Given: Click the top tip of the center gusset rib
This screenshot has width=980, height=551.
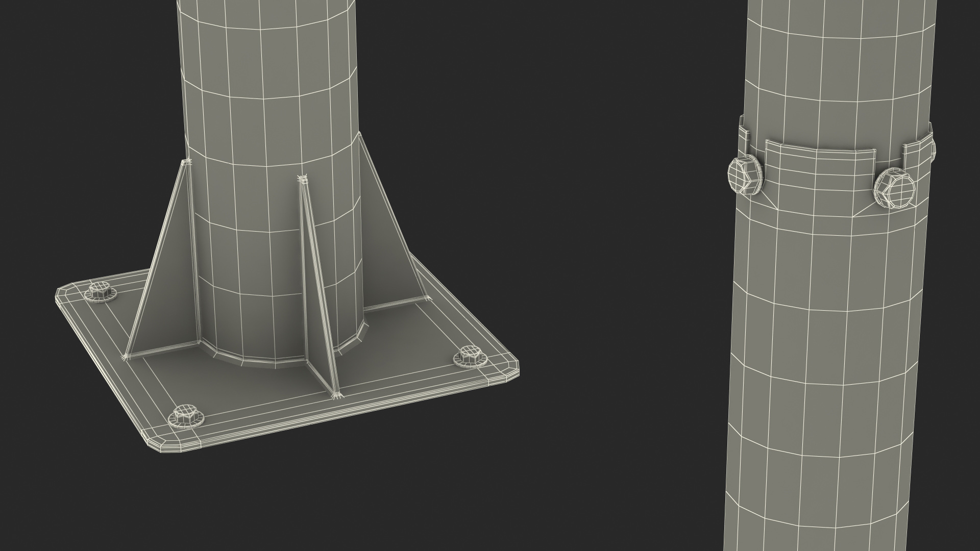Looking at the screenshot, I should coord(304,180).
